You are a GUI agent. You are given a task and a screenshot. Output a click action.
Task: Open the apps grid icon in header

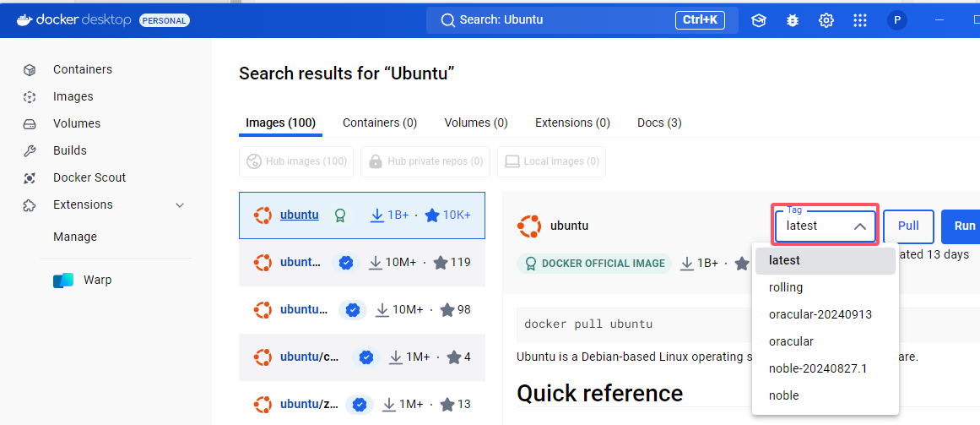(x=860, y=20)
